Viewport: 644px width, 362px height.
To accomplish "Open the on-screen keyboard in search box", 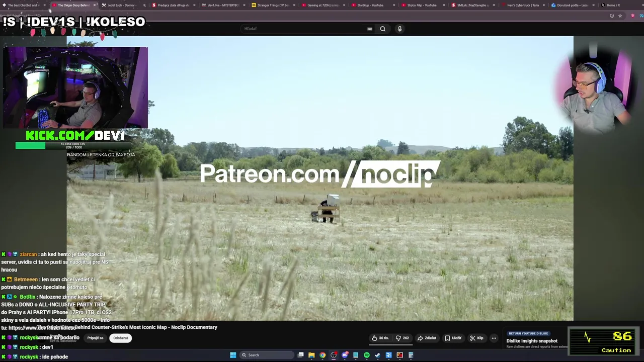I will tap(370, 29).
